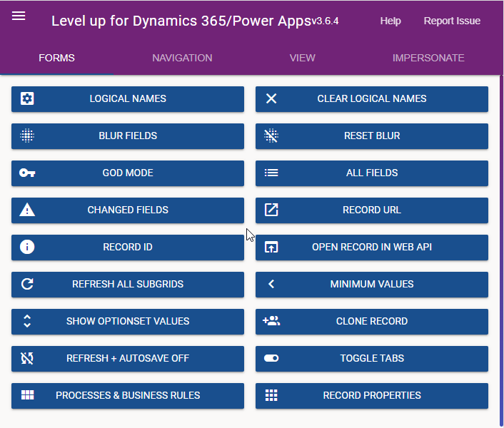Click the sync-disabled icon for Refresh + Autosave Off
Screen dimensions: 504x428
point(27,358)
